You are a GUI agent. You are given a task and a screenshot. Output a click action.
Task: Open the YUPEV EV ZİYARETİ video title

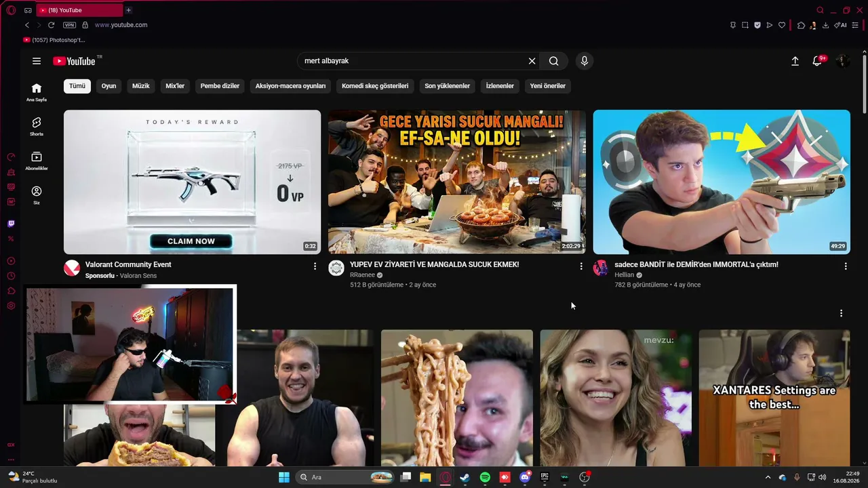point(435,264)
